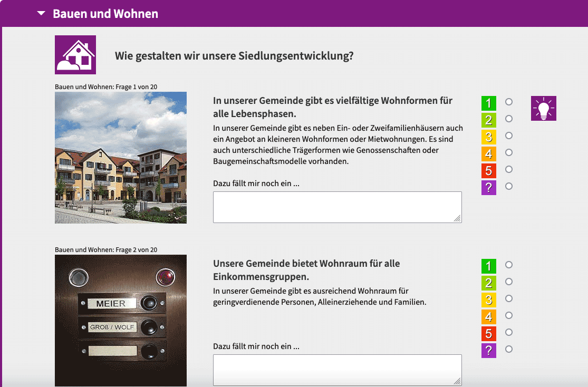The image size is (588, 387).
Task: Click the red 5 rating icon for question 2
Action: (488, 333)
